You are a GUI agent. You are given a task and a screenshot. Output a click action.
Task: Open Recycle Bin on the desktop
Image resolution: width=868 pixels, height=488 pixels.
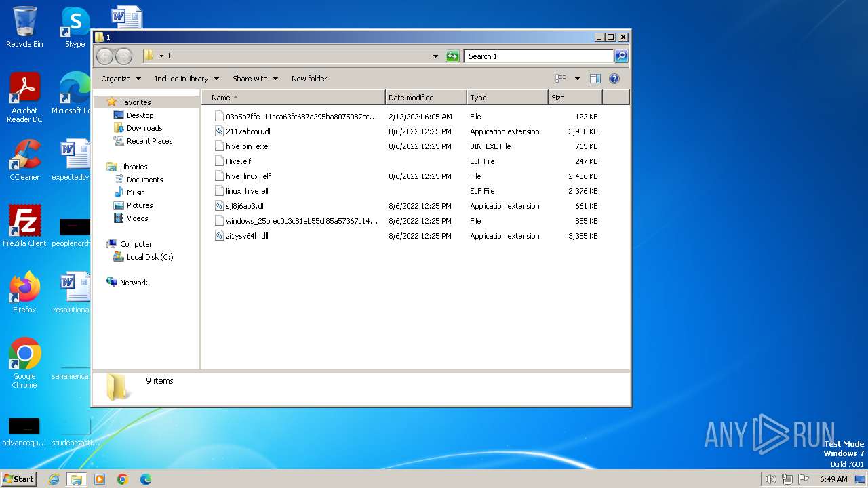point(24,28)
